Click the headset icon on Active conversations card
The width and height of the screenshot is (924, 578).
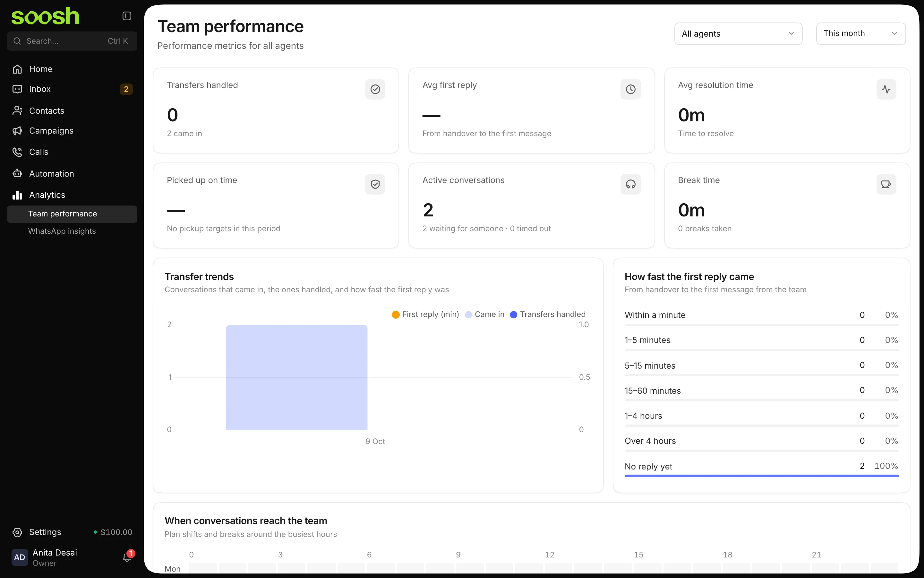(630, 185)
